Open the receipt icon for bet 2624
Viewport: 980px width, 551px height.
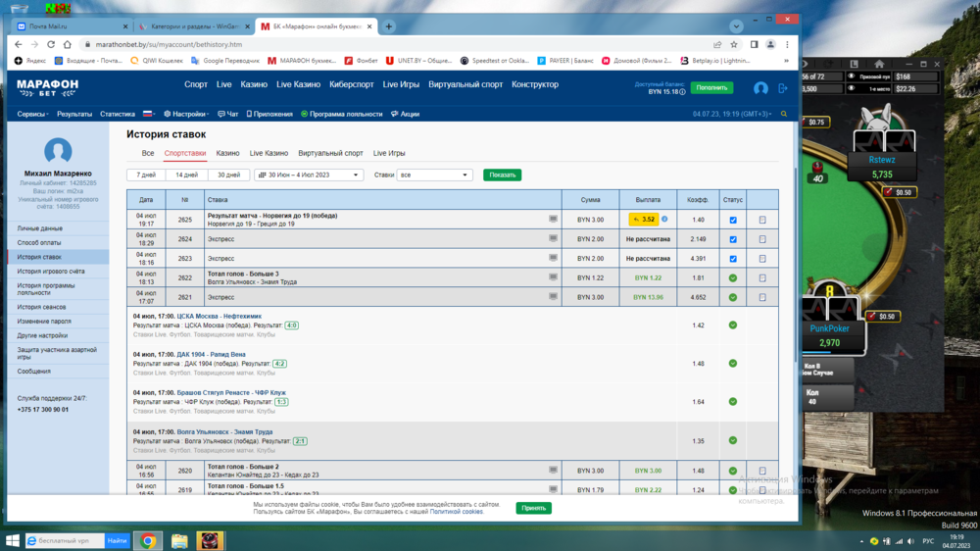coord(762,239)
